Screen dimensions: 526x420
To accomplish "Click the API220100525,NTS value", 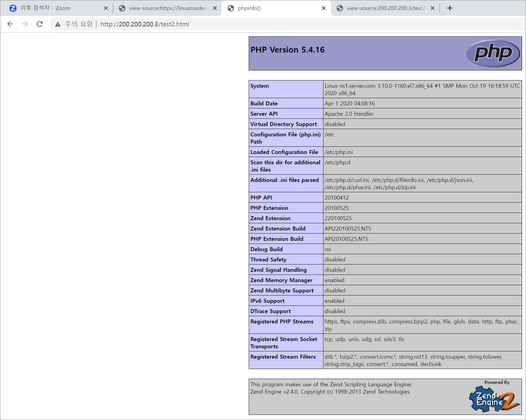I will point(348,228).
